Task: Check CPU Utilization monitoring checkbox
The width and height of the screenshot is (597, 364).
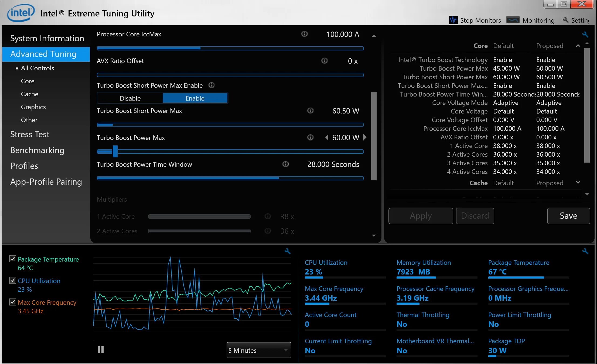Action: pyautogui.click(x=12, y=281)
